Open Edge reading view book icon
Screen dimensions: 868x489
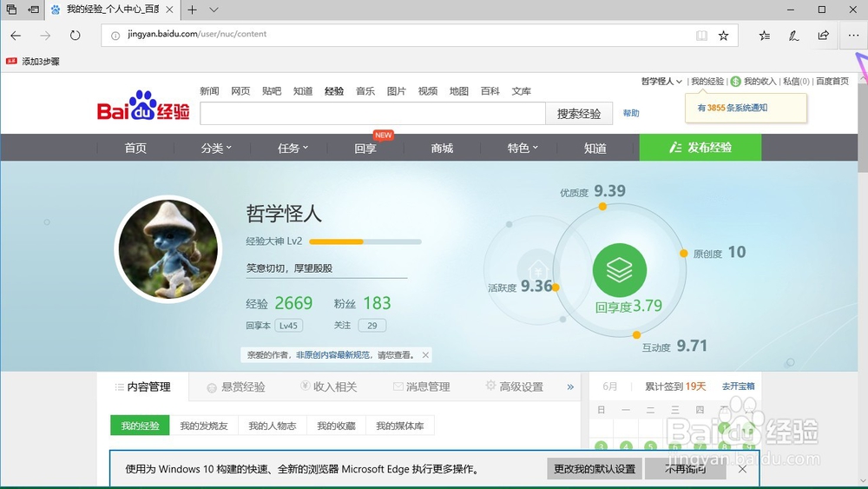tap(701, 36)
